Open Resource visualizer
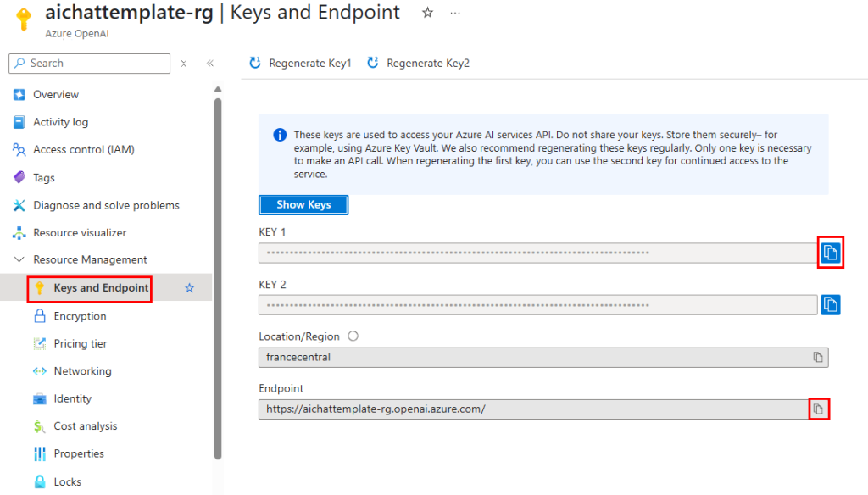Image resolution: width=868 pixels, height=495 pixels. coord(80,232)
